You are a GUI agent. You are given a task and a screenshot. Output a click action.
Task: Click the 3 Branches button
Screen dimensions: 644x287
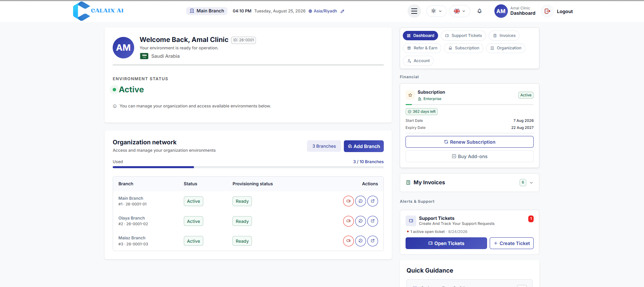(x=324, y=146)
